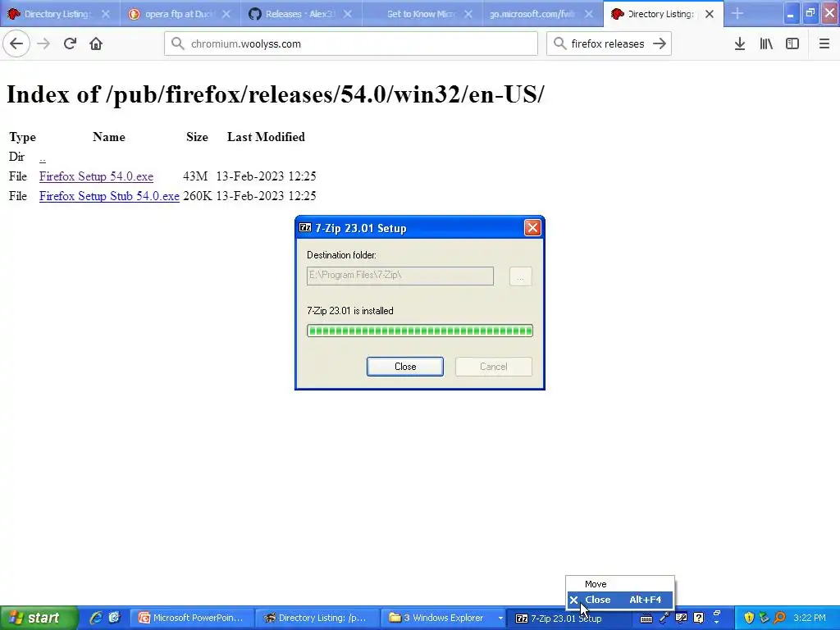Click the 7-Zip installation progress bar

pyautogui.click(x=419, y=331)
